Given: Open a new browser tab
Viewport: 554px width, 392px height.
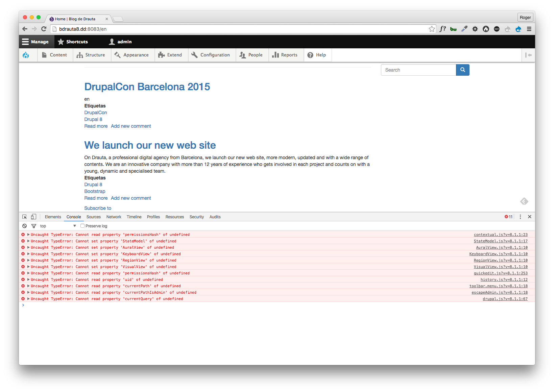Looking at the screenshot, I should click(x=118, y=19).
